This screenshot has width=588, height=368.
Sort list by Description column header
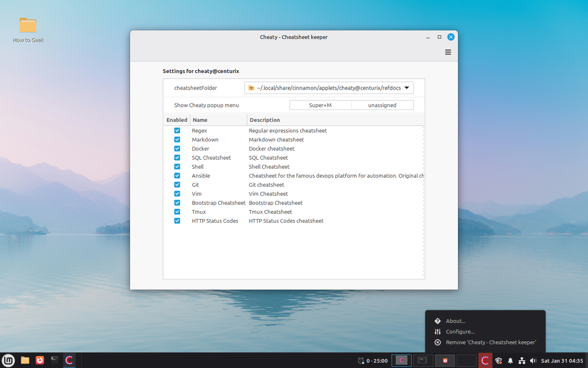[335, 120]
